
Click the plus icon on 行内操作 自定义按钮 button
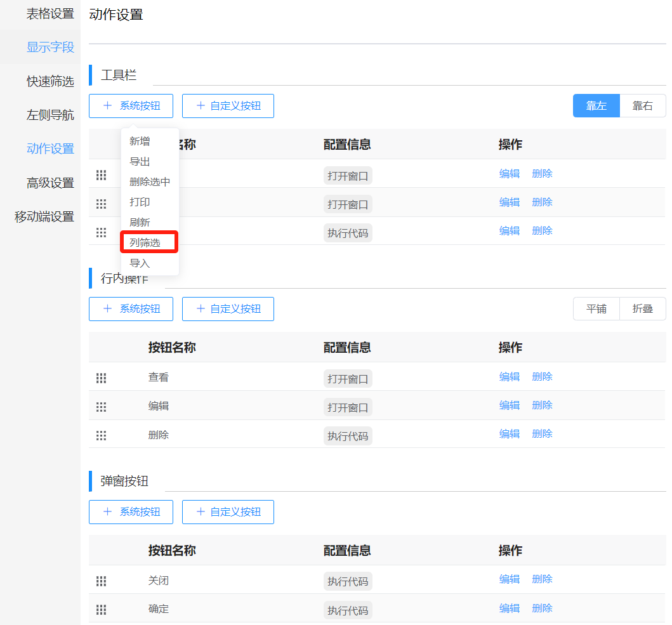point(204,309)
